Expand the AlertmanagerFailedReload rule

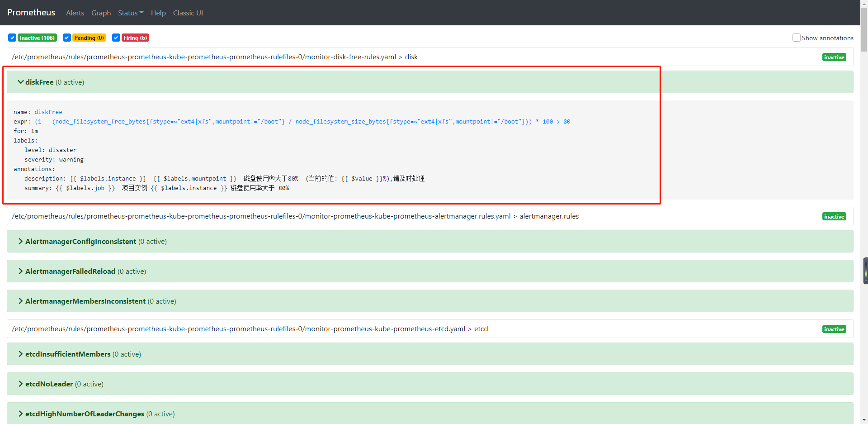pos(430,271)
